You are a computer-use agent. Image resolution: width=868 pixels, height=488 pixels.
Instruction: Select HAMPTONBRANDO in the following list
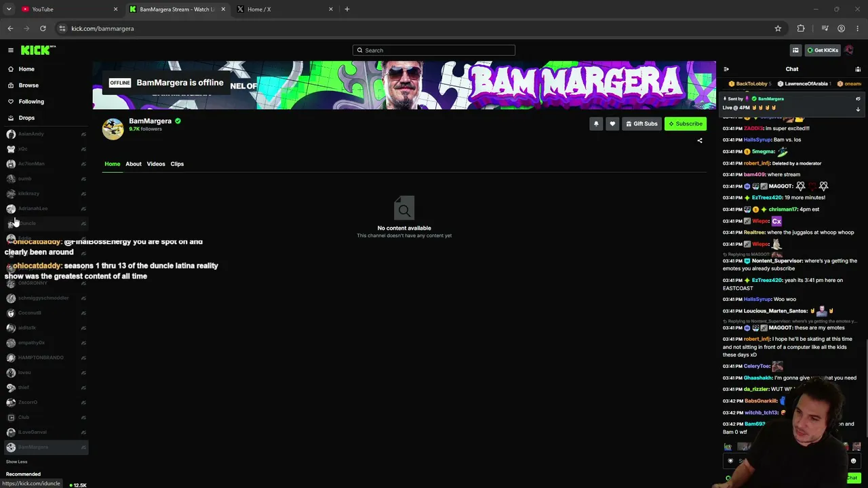pos(46,358)
